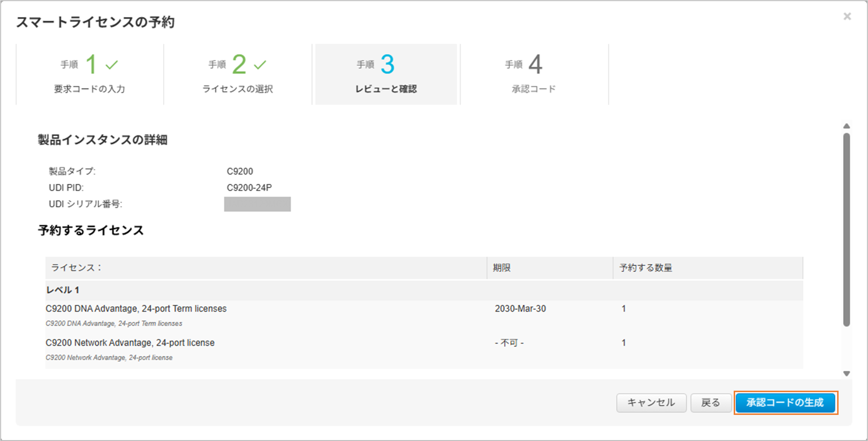The width and height of the screenshot is (868, 441).
Task: Click the キャンセル button
Action: click(651, 403)
